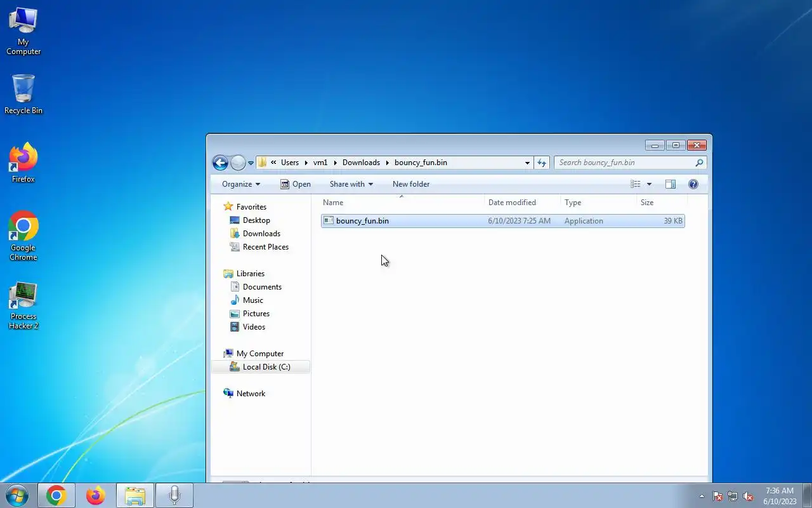The height and width of the screenshot is (508, 812).
Task: Click the Show desktop strip
Action: pyautogui.click(x=807, y=496)
